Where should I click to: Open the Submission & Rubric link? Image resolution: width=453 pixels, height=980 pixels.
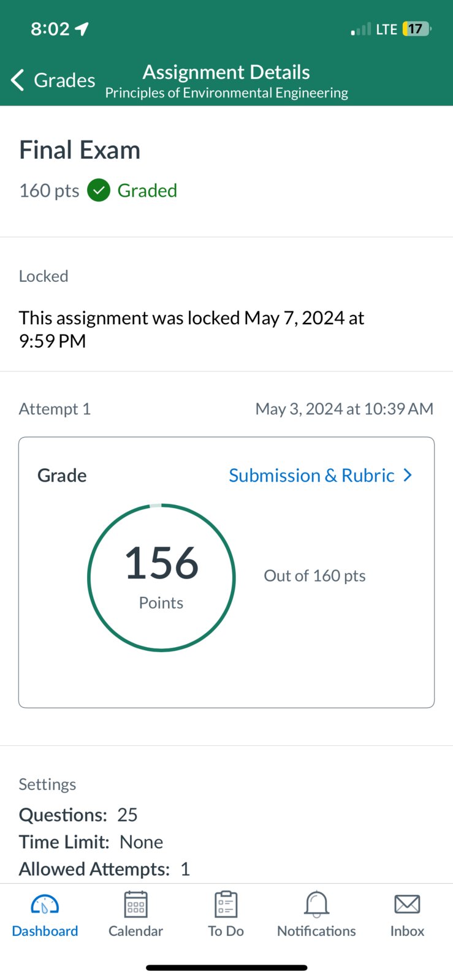tap(311, 475)
